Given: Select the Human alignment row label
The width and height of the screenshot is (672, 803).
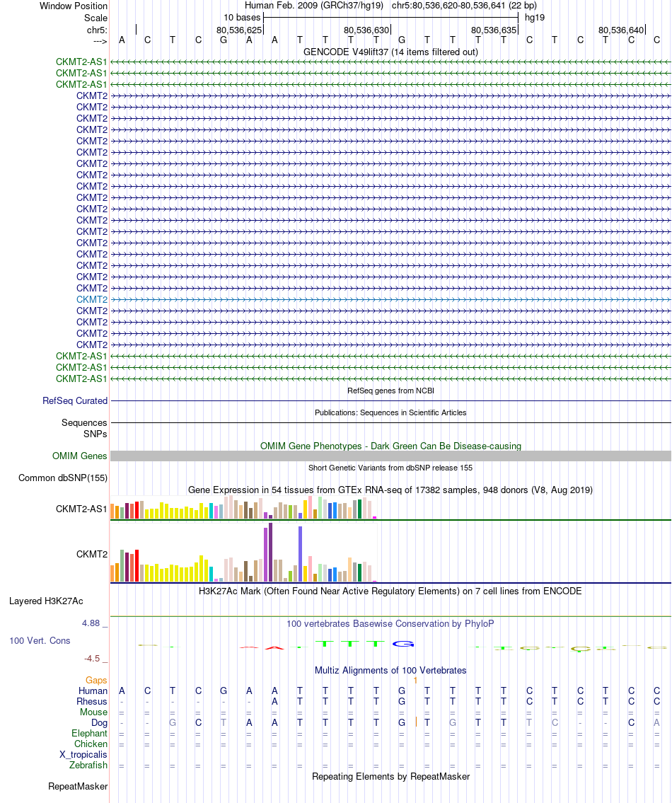Looking at the screenshot, I should [x=93, y=691].
